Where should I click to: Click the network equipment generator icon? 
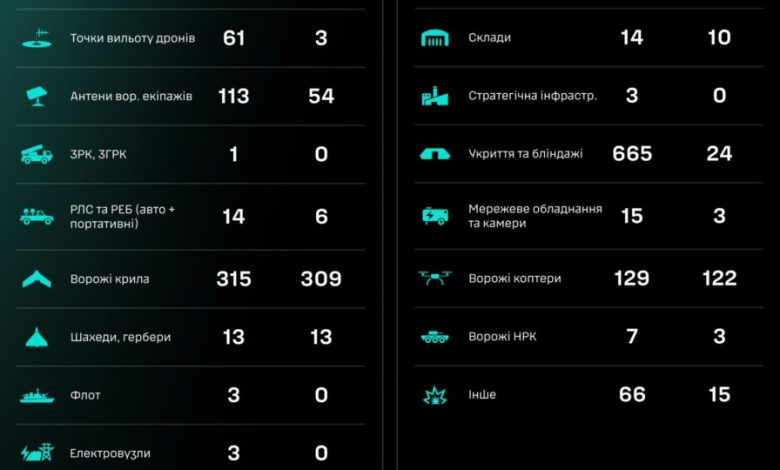435,216
